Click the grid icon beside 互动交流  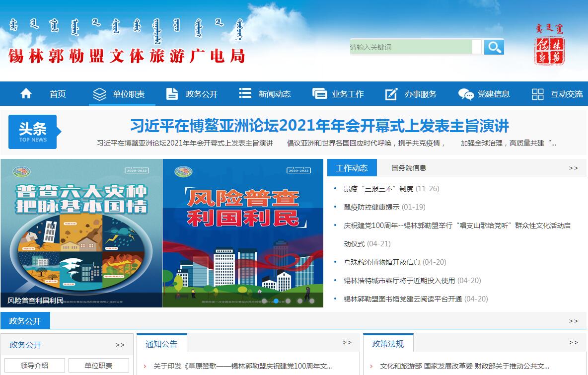[538, 94]
